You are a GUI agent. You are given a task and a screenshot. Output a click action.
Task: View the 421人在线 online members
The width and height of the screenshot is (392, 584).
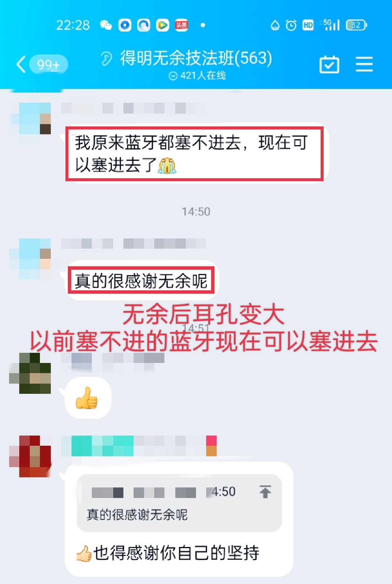point(197,75)
